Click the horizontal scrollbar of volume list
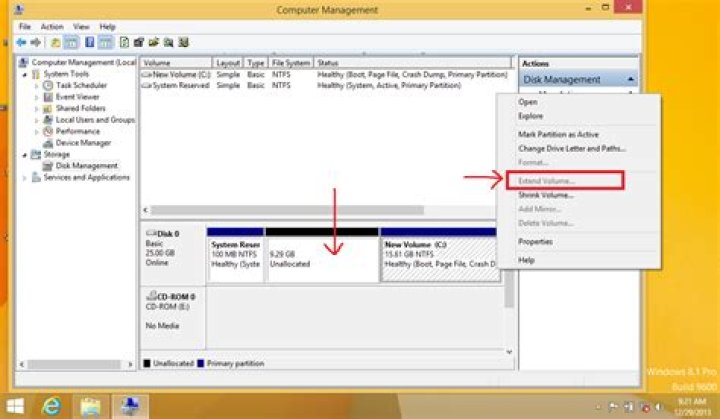The height and width of the screenshot is (419, 720). pyautogui.click(x=287, y=210)
